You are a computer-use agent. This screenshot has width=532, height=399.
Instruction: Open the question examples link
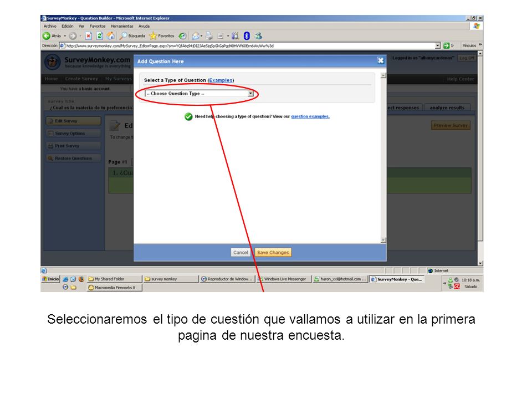pos(310,116)
